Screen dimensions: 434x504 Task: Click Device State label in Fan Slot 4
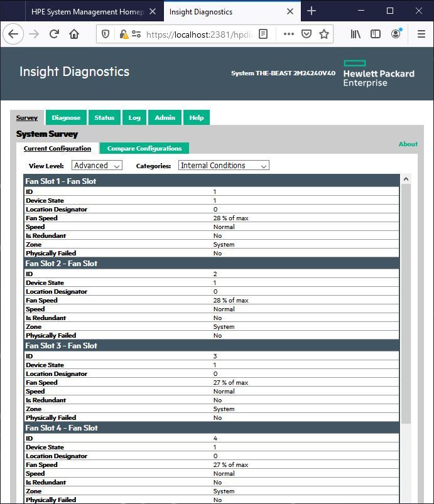click(45, 447)
